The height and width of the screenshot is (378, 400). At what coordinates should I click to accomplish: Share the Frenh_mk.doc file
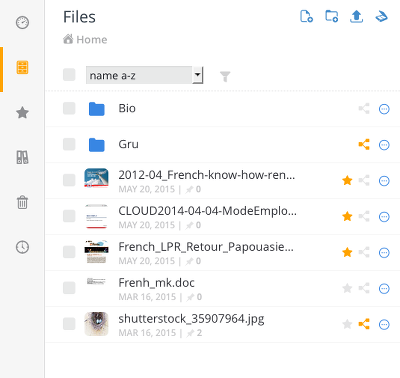[364, 288]
